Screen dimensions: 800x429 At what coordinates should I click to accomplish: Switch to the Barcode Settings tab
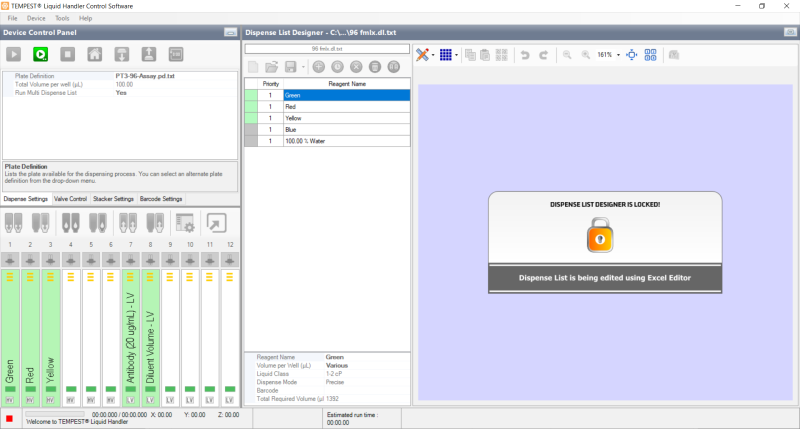tap(161, 199)
